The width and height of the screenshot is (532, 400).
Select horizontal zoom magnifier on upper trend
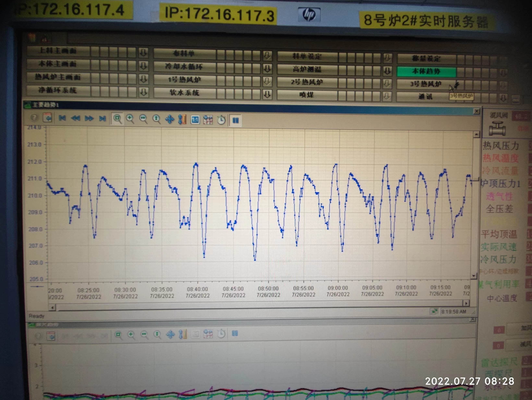coord(143,119)
